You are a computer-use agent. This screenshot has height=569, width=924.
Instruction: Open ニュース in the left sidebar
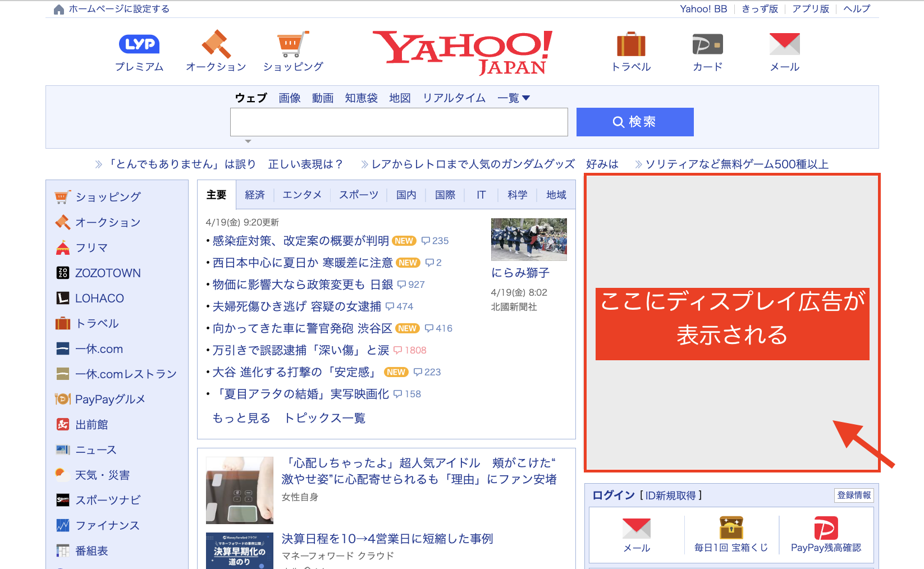pos(96,449)
